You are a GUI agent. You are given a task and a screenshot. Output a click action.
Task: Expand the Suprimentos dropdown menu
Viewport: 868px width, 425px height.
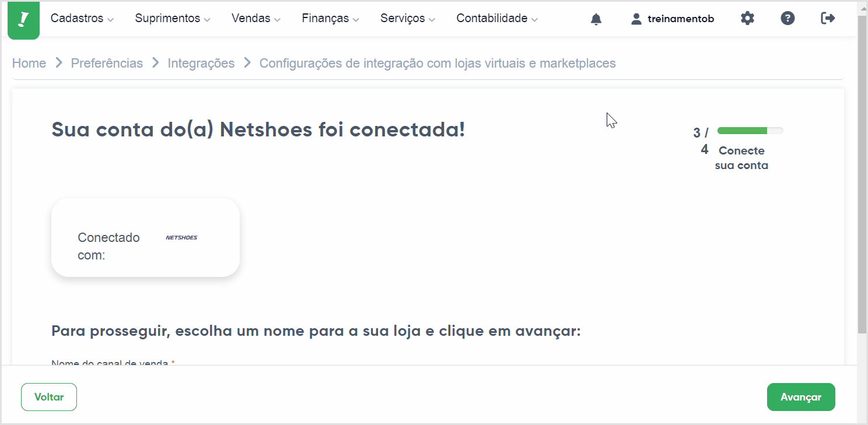(172, 19)
